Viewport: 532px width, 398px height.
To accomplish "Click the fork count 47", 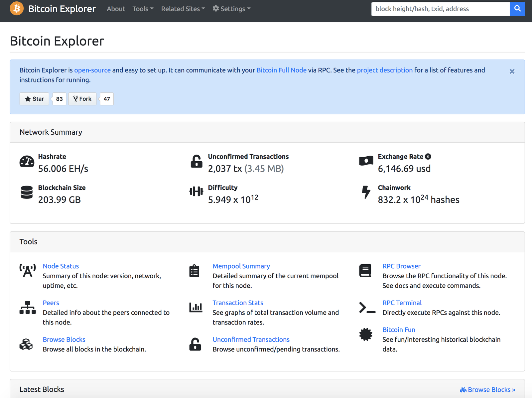I will (x=107, y=99).
